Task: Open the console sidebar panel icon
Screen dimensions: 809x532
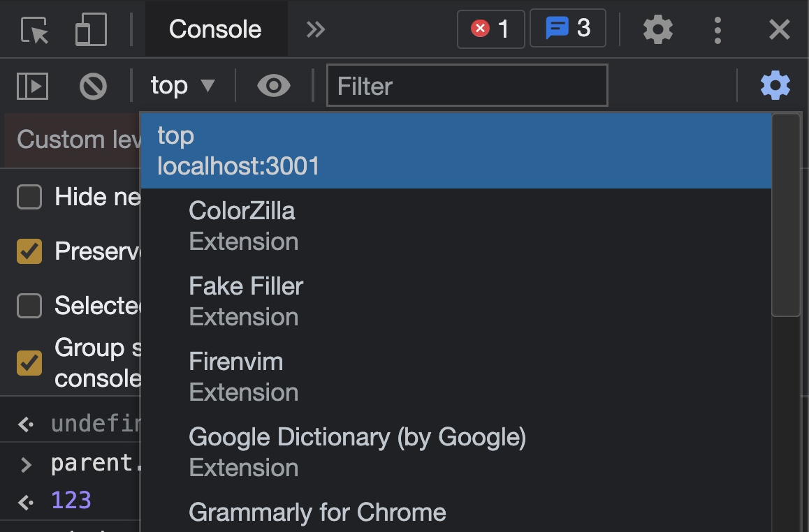Action: point(32,85)
